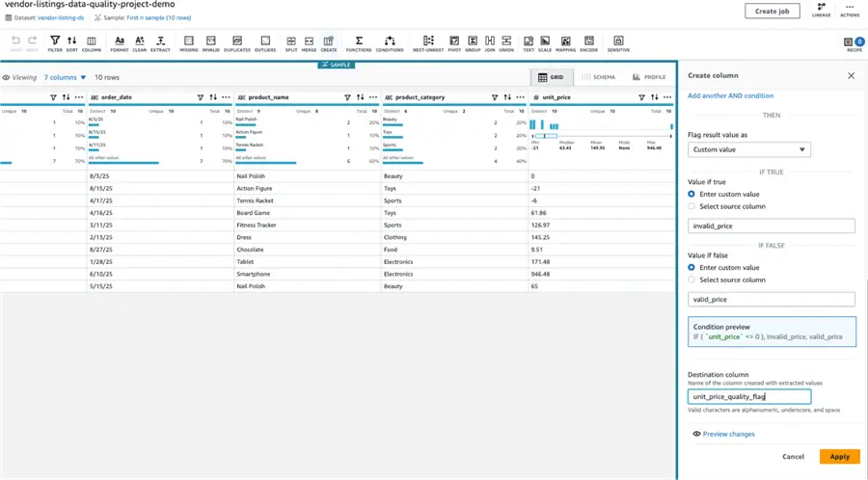Edit the Destination column name field
The height and width of the screenshot is (480, 868).
749,396
